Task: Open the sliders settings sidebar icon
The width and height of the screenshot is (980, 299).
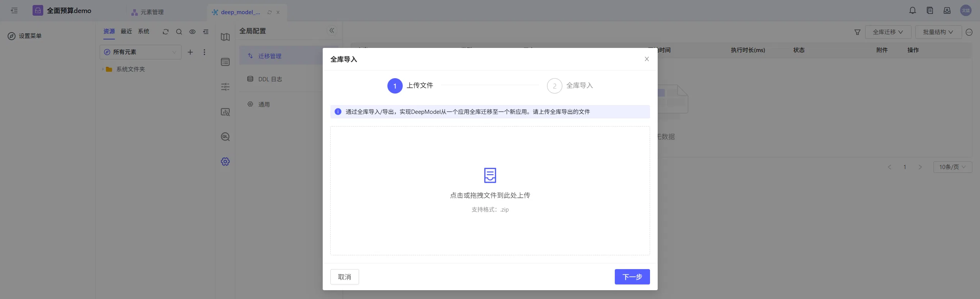Action: [x=225, y=87]
